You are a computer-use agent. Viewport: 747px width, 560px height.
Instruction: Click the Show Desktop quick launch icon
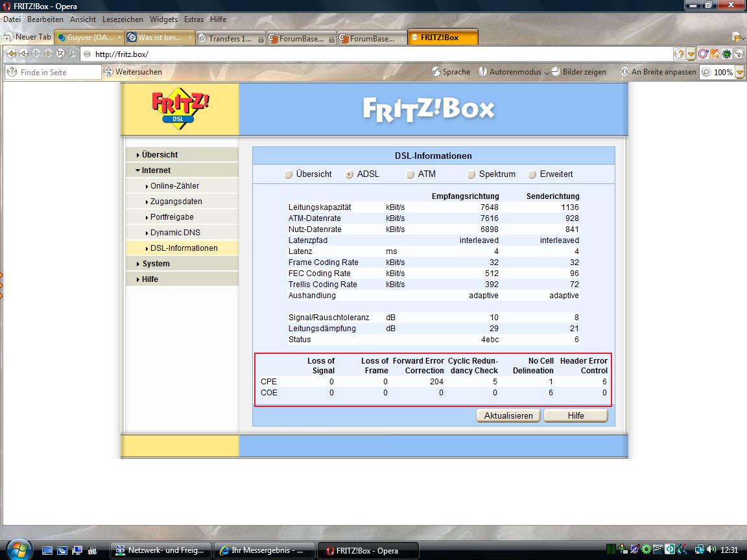click(47, 550)
